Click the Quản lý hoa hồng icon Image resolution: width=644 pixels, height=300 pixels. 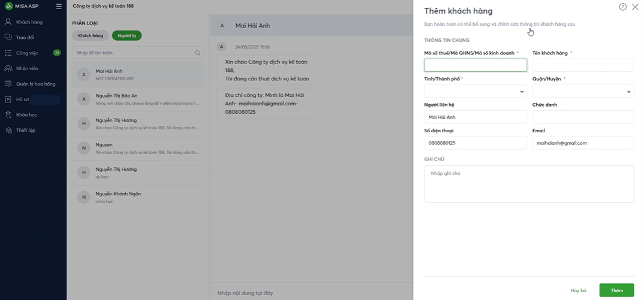tap(8, 84)
